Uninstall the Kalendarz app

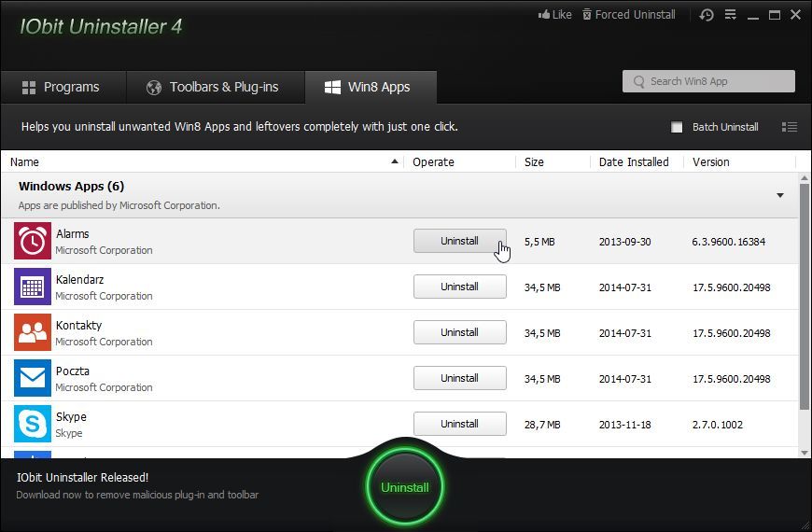[460, 287]
